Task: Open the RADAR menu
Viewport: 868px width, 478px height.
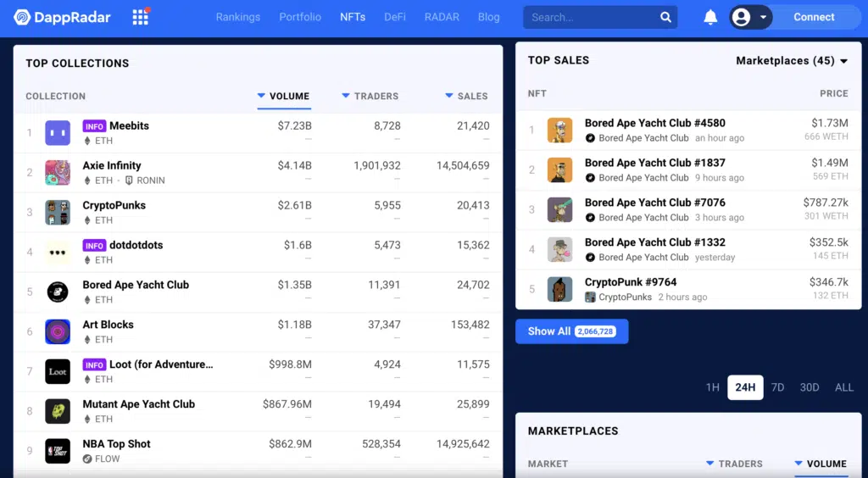Action: pos(442,17)
